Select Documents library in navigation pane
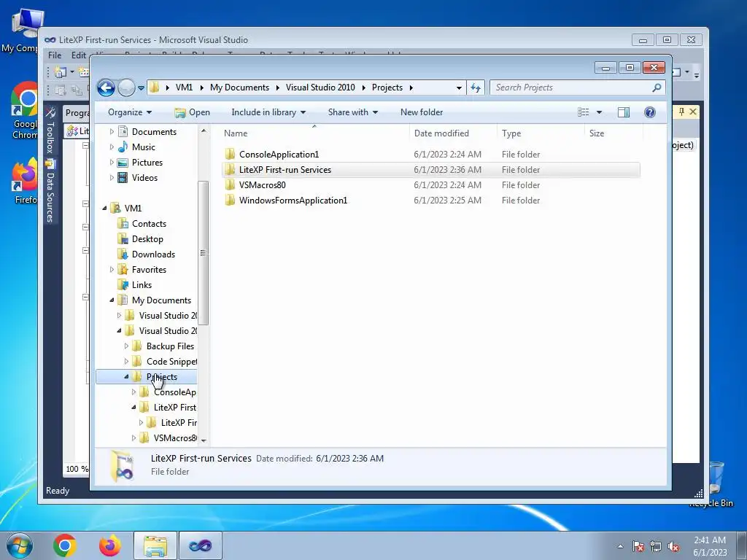This screenshot has height=560, width=747. click(154, 132)
